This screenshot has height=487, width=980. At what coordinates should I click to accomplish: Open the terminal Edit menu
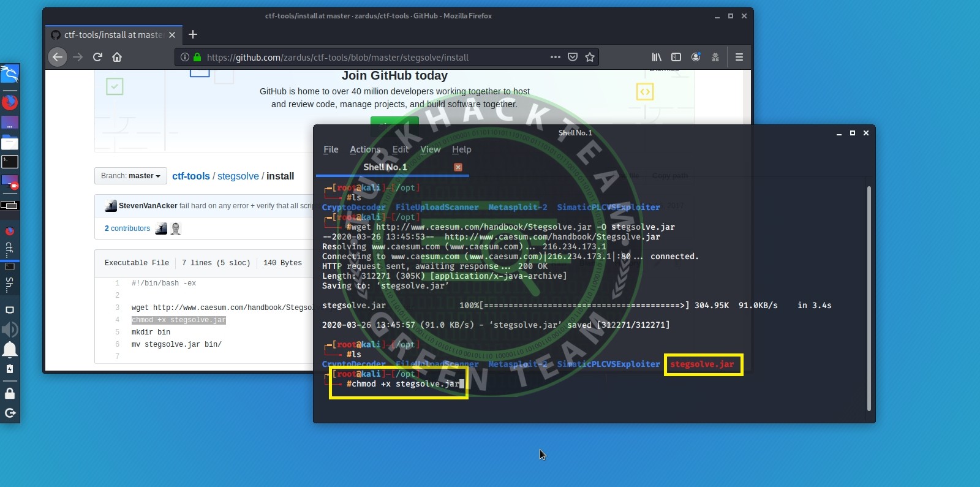pyautogui.click(x=401, y=149)
